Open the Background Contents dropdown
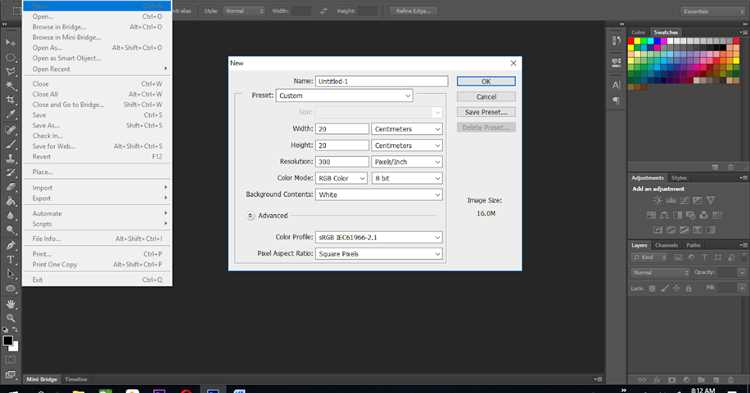Image resolution: width=750 pixels, height=393 pixels. (378, 195)
